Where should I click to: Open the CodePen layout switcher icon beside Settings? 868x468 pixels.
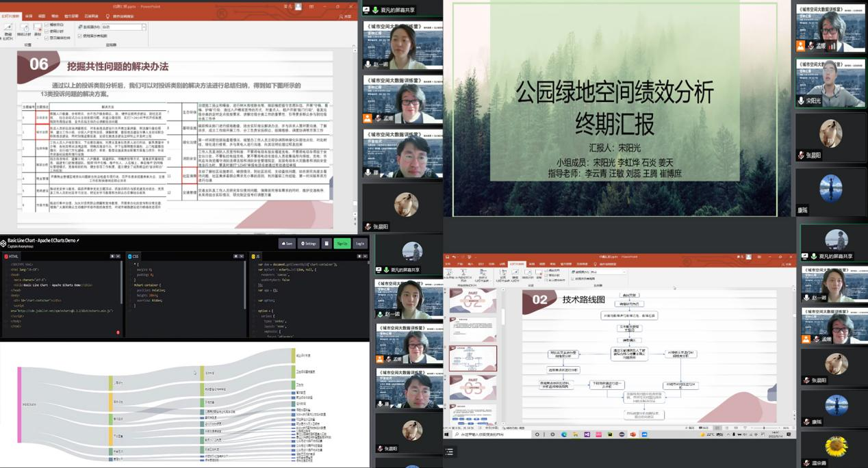point(327,243)
